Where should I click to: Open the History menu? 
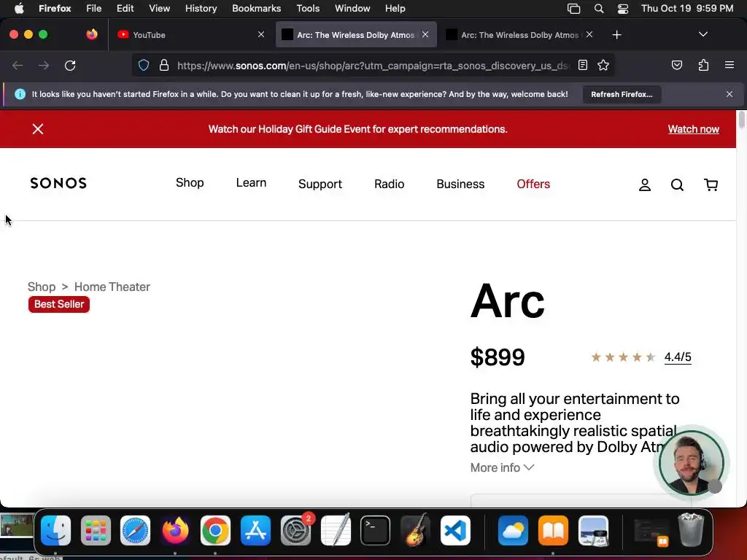point(201,8)
